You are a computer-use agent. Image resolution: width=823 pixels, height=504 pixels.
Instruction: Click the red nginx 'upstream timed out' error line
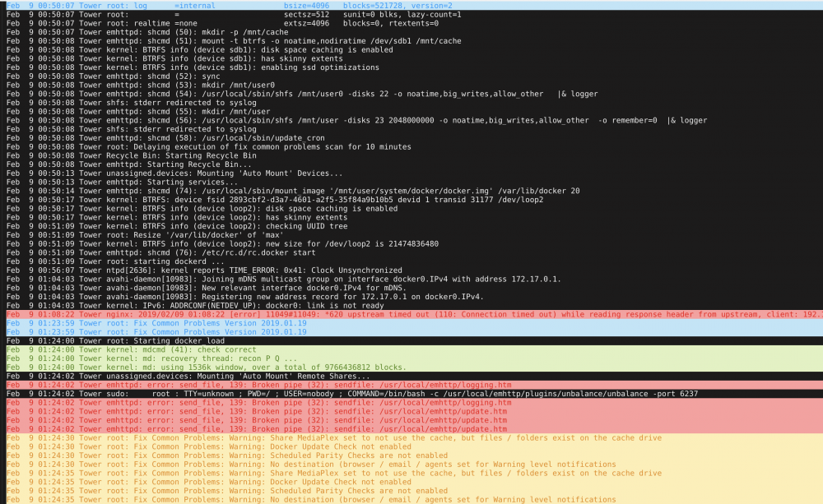click(x=415, y=314)
